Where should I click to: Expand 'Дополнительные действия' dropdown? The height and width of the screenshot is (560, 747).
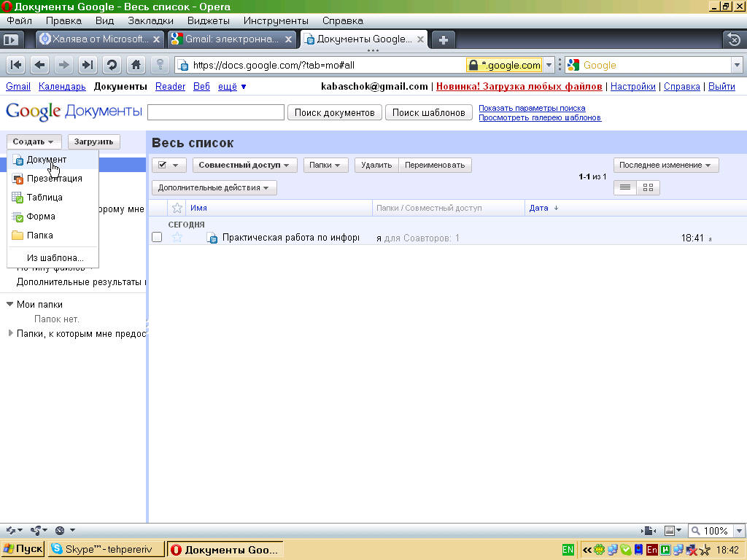[x=214, y=187]
